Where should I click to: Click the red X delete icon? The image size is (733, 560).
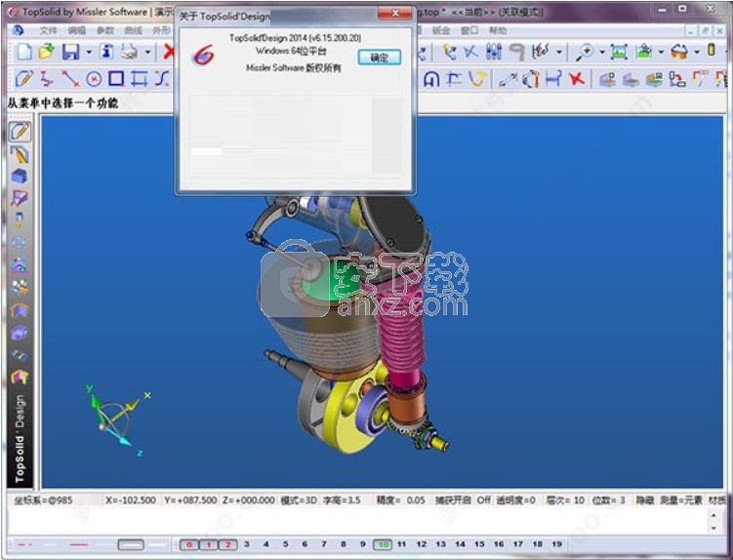tap(169, 52)
